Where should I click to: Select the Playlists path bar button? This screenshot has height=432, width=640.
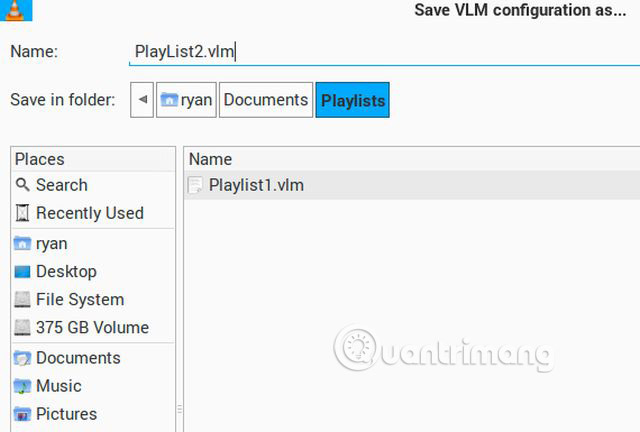(x=352, y=100)
